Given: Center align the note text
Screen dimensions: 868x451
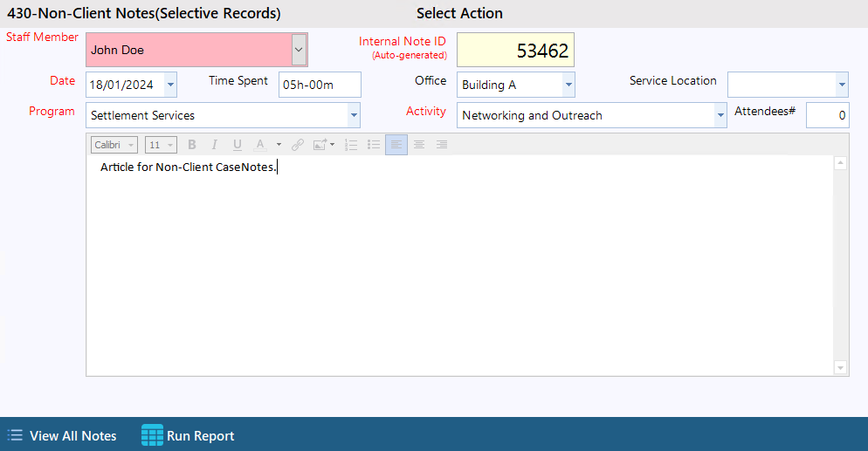Looking at the screenshot, I should point(419,145).
